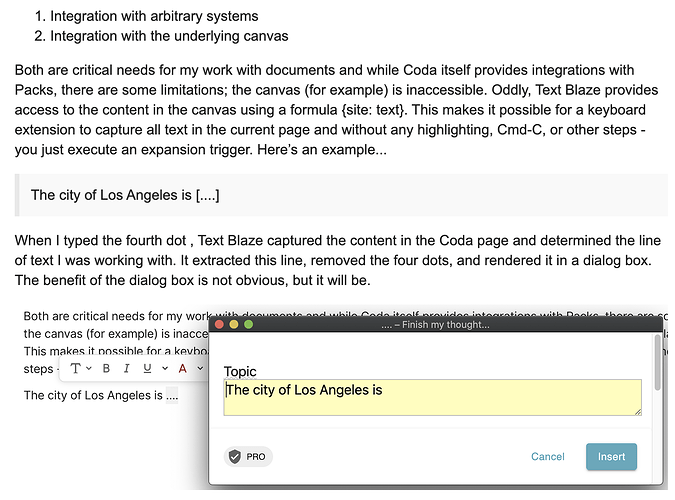Focus the yellow Topic text field

click(433, 397)
